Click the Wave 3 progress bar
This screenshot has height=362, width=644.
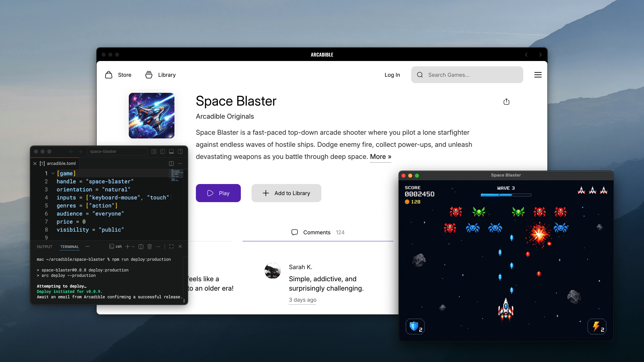click(x=506, y=195)
